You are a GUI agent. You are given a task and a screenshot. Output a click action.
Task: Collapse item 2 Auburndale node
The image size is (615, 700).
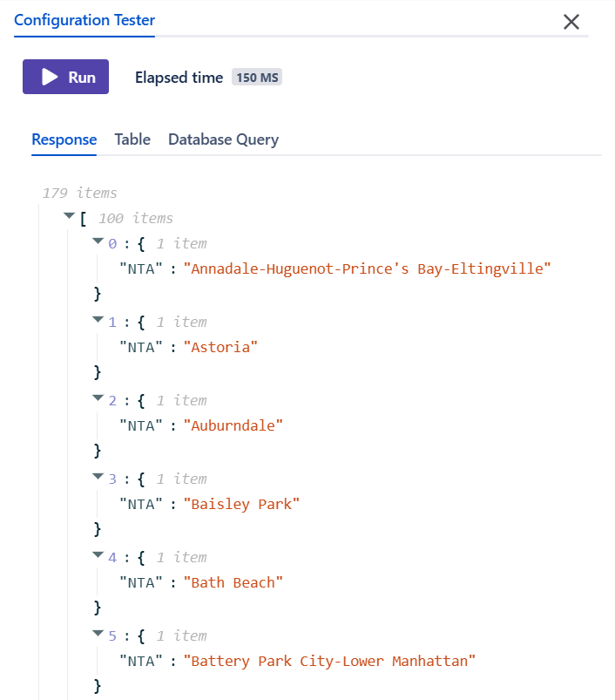[98, 398]
